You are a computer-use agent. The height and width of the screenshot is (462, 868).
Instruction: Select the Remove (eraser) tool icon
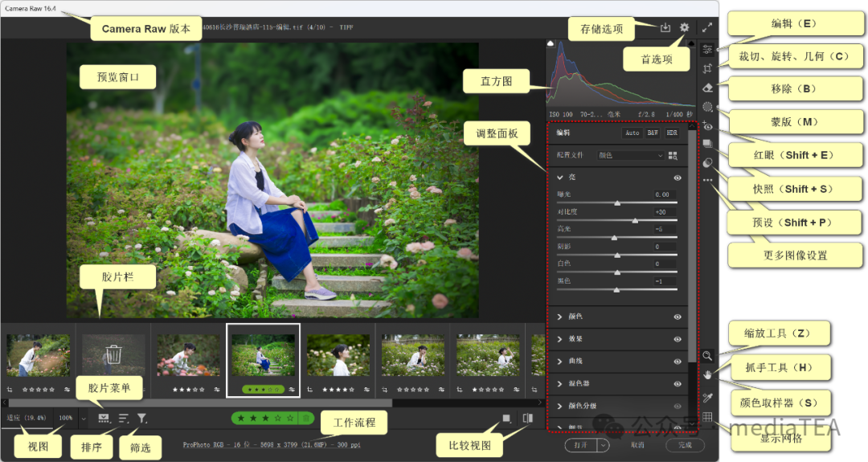tap(707, 88)
